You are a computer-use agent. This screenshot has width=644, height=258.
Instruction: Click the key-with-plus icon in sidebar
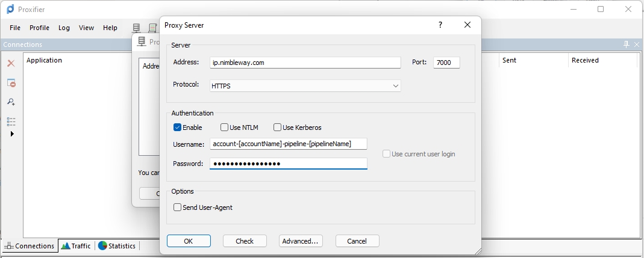11,102
